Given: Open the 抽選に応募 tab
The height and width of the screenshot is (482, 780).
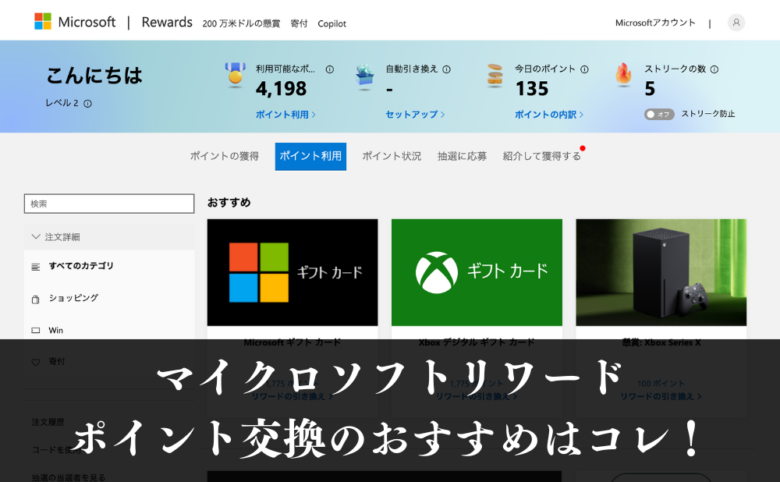Looking at the screenshot, I should pyautogui.click(x=462, y=156).
